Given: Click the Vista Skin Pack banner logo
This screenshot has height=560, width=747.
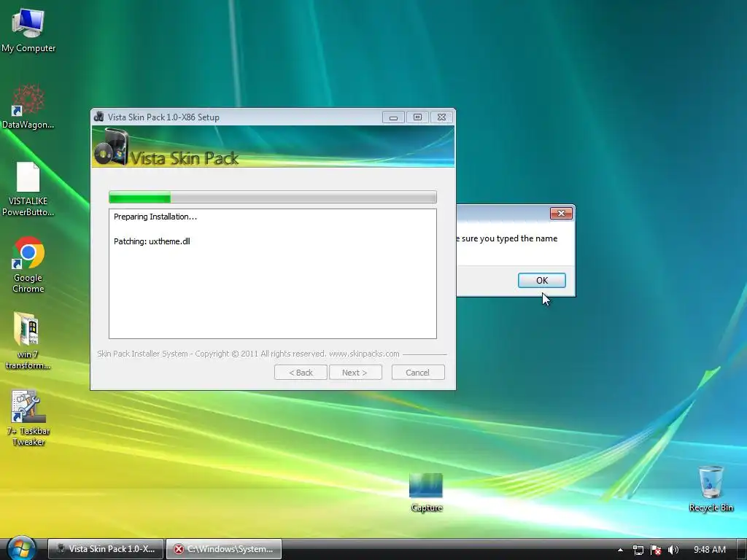Looking at the screenshot, I should point(112,147).
